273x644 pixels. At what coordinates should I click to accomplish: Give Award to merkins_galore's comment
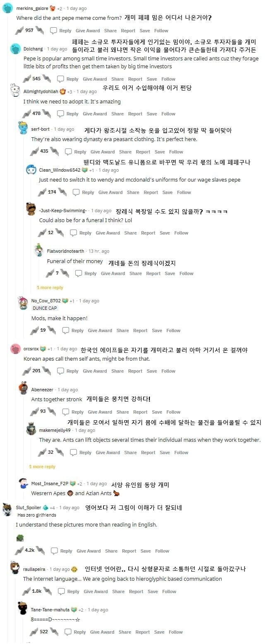[x=88, y=31]
